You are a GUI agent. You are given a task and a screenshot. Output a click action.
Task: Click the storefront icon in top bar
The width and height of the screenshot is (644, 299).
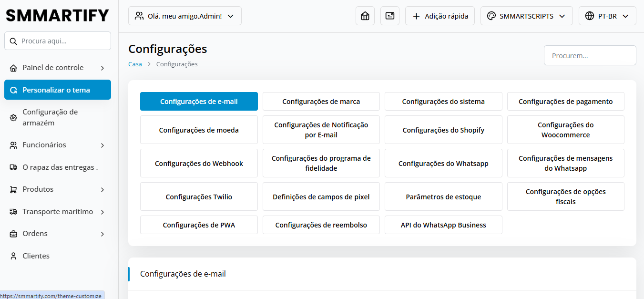click(365, 16)
